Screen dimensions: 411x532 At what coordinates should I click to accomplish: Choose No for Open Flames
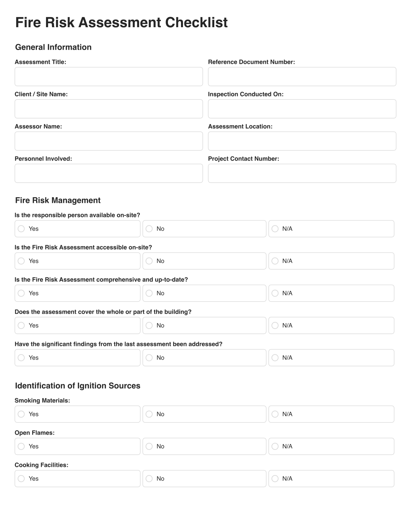click(x=149, y=446)
